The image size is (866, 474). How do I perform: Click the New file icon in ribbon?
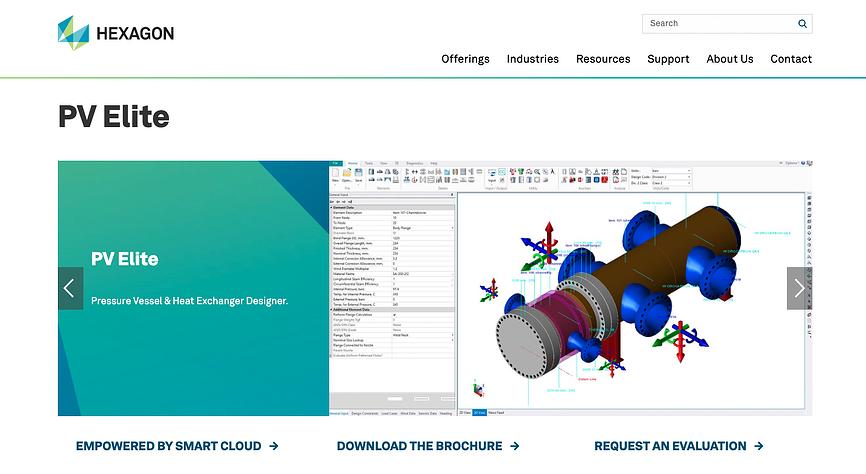point(335,173)
